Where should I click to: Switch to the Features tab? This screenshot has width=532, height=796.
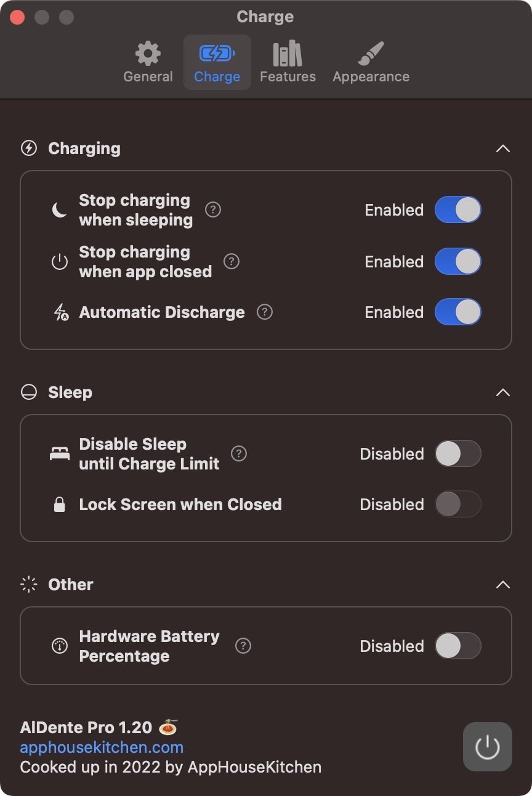tap(288, 63)
